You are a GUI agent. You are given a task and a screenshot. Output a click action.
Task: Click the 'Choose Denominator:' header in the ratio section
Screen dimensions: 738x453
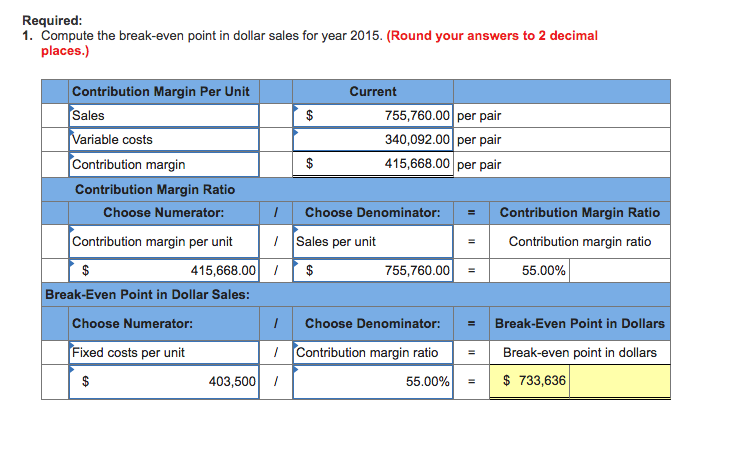(x=373, y=213)
